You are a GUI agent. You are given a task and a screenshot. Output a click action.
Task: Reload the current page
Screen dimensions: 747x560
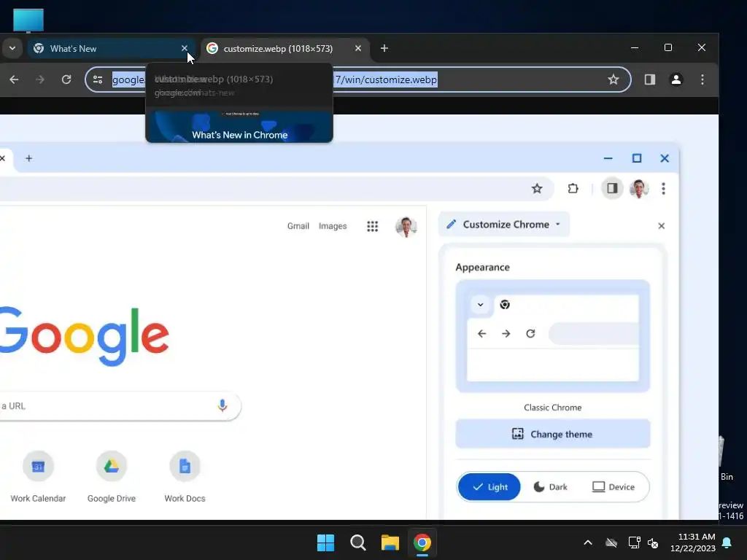[x=66, y=79]
